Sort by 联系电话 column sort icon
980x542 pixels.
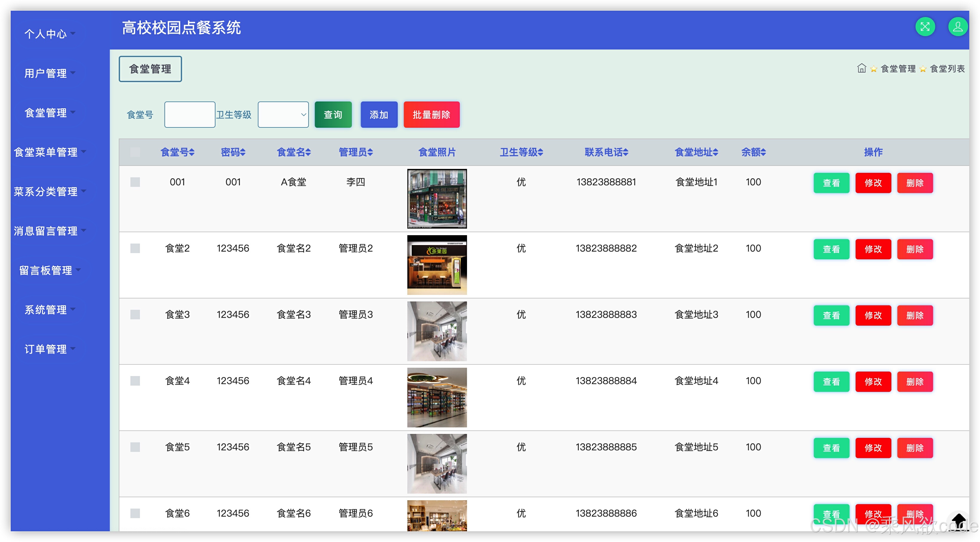pos(625,152)
